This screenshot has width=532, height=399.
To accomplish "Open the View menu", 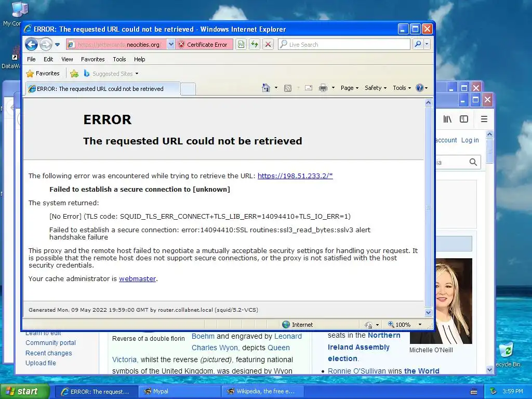I will [x=67, y=59].
